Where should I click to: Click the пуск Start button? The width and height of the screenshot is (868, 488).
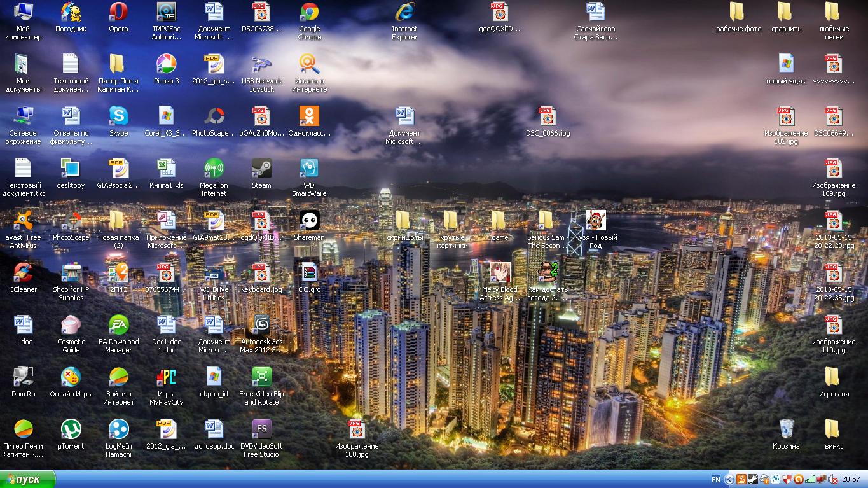tap(27, 479)
